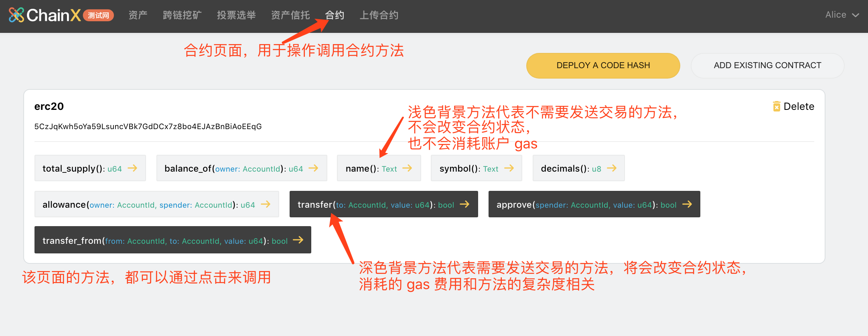Click the Delete label for erc20 contract

pos(799,106)
